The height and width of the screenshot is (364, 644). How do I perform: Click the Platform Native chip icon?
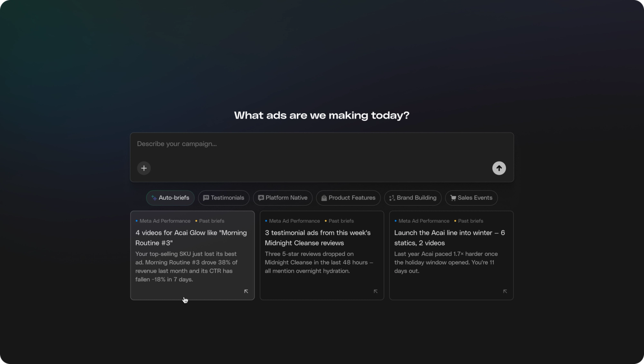261,198
